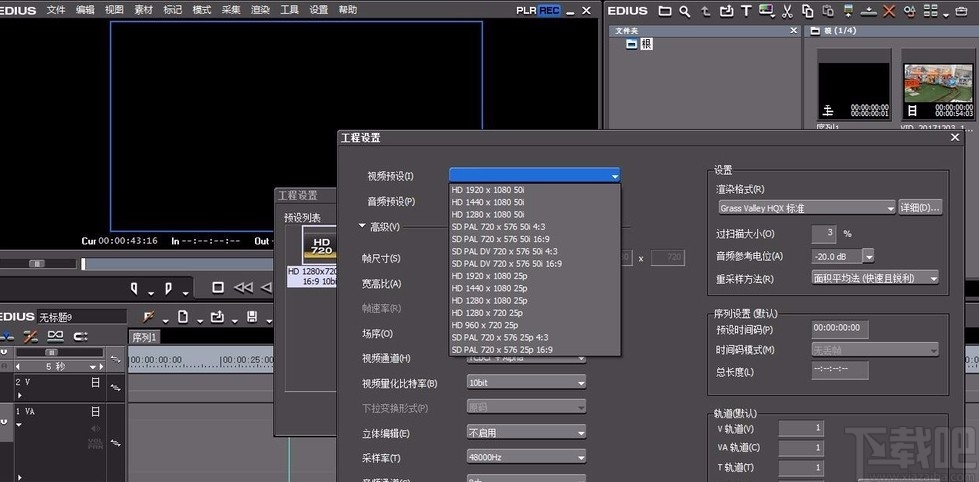Screen dimensions: 979x482
Task: Toggle video mute on 2 V track
Action: point(96,382)
